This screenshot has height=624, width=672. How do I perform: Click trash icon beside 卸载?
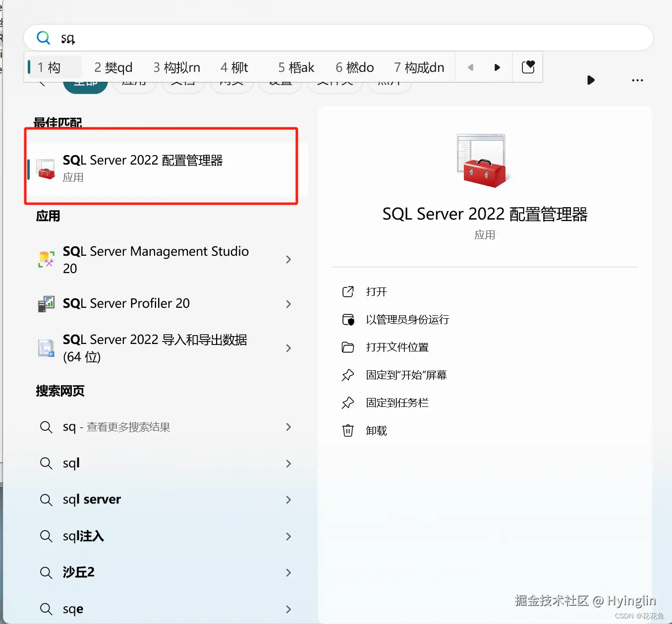tap(348, 430)
